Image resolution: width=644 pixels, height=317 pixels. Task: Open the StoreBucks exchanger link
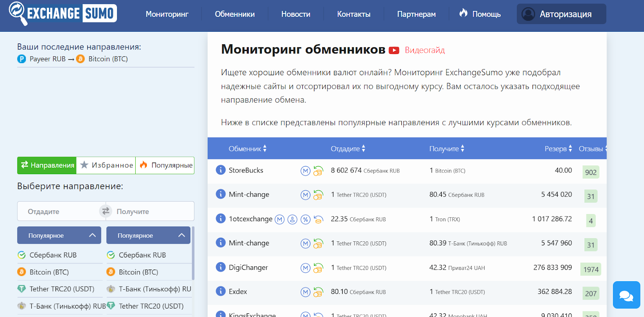[246, 170]
